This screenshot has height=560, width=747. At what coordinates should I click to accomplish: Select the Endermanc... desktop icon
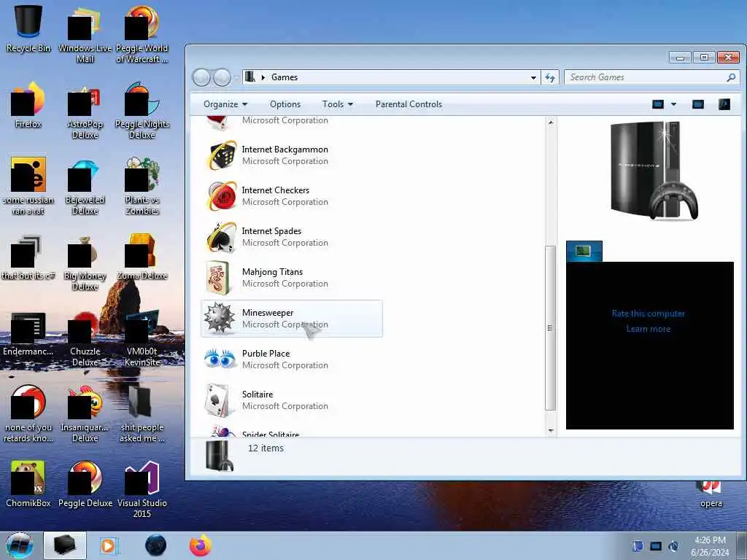pos(28,333)
